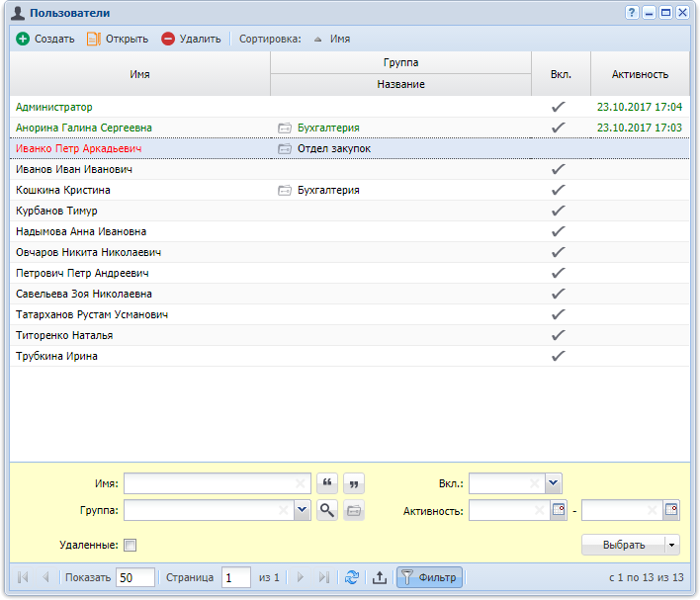
Task: Click activity date 23.10.2017 17:03
Action: [x=640, y=129]
